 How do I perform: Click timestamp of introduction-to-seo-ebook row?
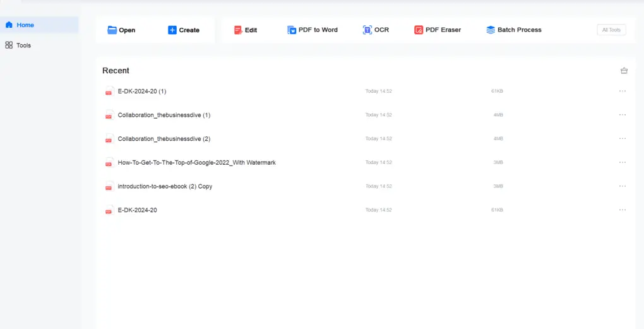[x=379, y=186]
